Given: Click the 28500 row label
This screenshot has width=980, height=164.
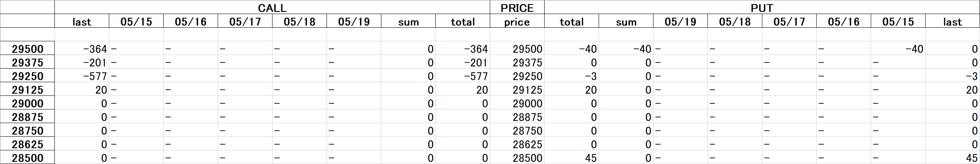Looking at the screenshot, I should click(x=27, y=158).
